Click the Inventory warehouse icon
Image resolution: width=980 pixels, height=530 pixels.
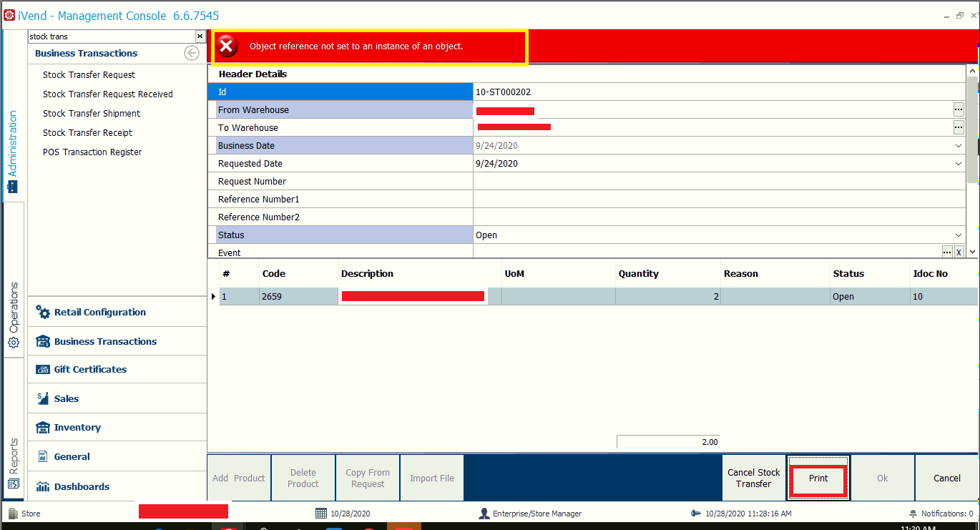[x=43, y=427]
